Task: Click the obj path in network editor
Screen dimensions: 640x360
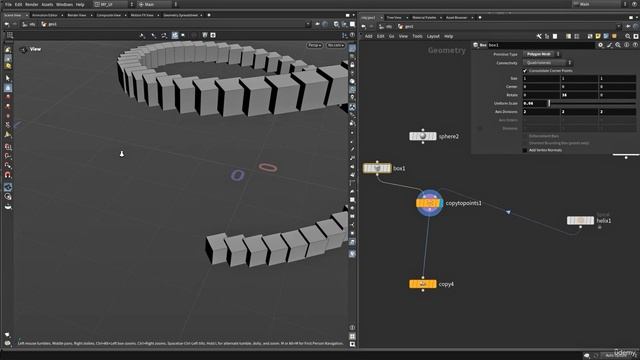Action: 386,27
